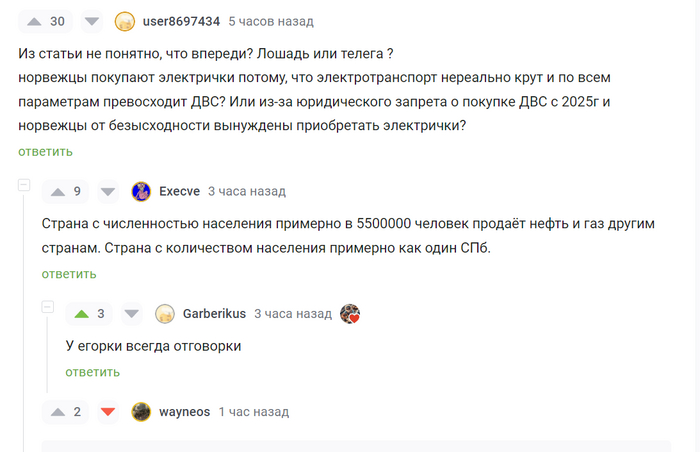The height and width of the screenshot is (452, 700).
Task: Open user8697434 avatar profile picture
Action: click(125, 21)
